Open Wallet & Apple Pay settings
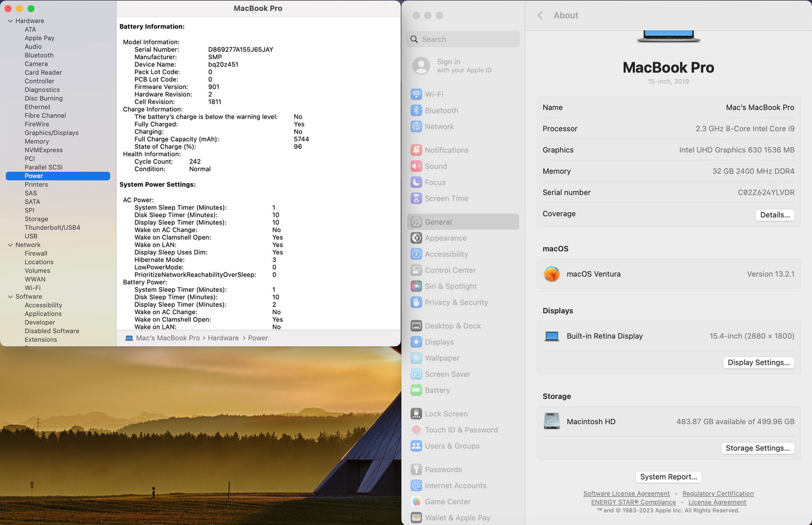The image size is (812, 525). point(457,517)
